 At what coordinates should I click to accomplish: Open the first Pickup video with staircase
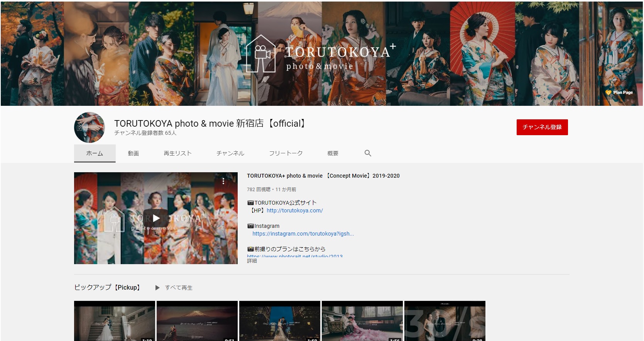[x=115, y=321]
